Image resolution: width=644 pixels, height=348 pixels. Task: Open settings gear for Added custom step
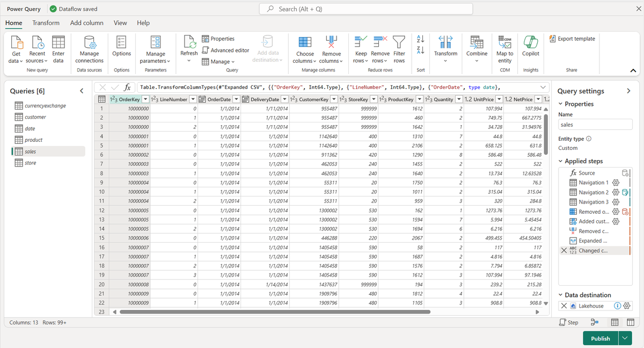pos(616,221)
